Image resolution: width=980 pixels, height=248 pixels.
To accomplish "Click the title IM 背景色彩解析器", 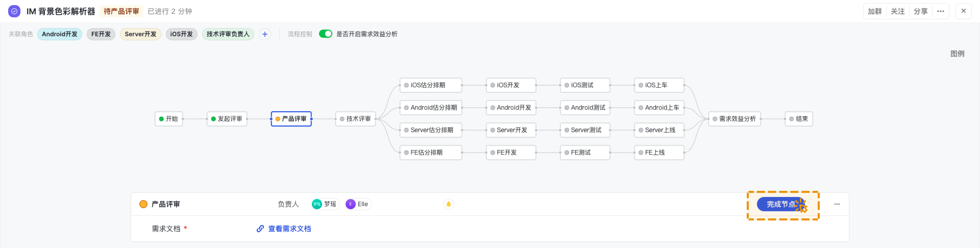I will coord(61,11).
